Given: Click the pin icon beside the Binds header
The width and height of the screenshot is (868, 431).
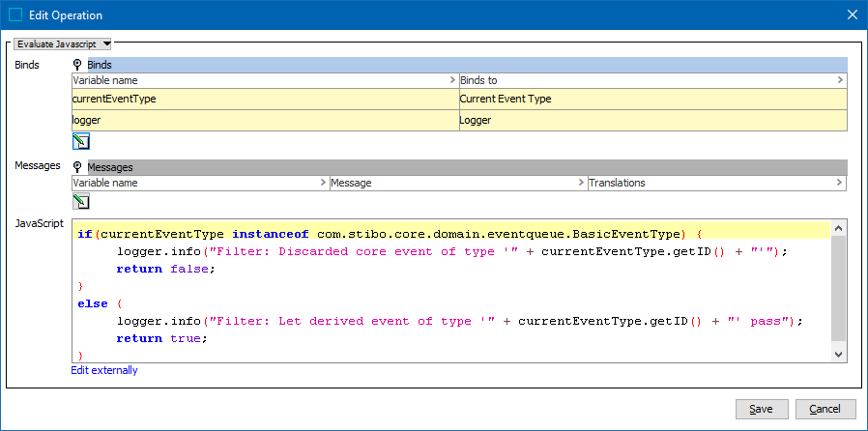Looking at the screenshot, I should pyautogui.click(x=78, y=65).
